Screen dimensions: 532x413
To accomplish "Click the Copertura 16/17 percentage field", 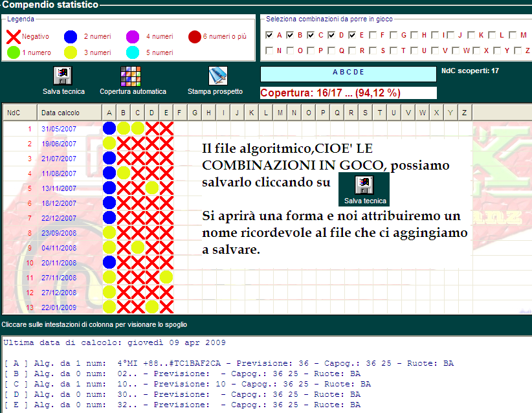I will tap(348, 93).
